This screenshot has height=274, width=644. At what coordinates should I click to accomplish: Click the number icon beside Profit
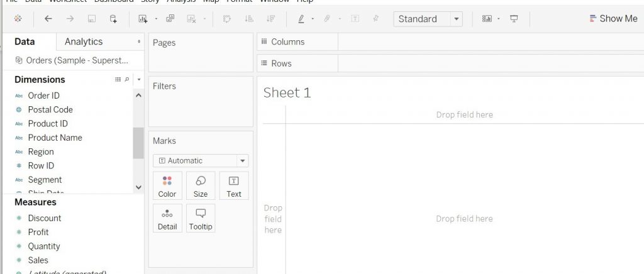tap(18, 232)
